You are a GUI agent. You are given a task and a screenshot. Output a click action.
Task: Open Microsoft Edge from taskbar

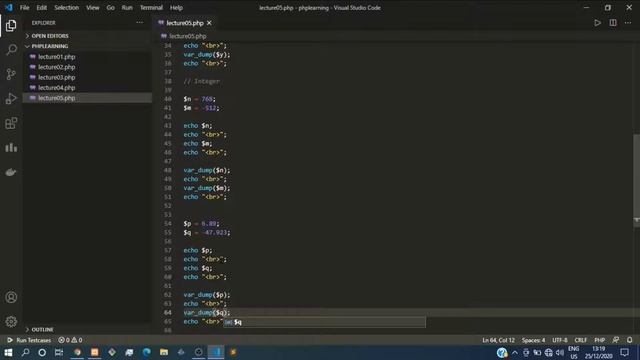tap(147, 352)
